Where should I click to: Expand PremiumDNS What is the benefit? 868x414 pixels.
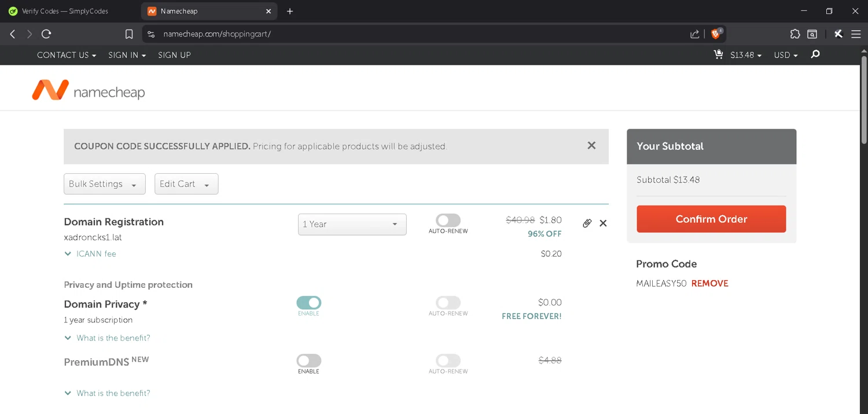coord(107,393)
